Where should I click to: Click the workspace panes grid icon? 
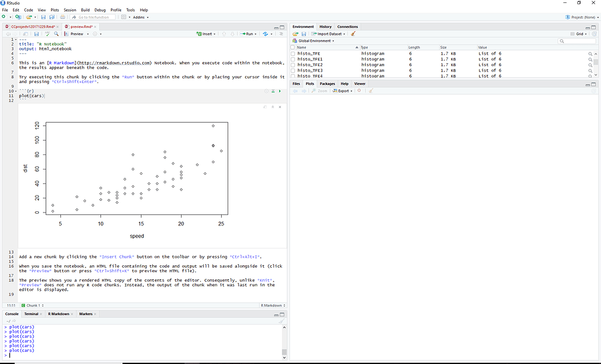pyautogui.click(x=124, y=17)
